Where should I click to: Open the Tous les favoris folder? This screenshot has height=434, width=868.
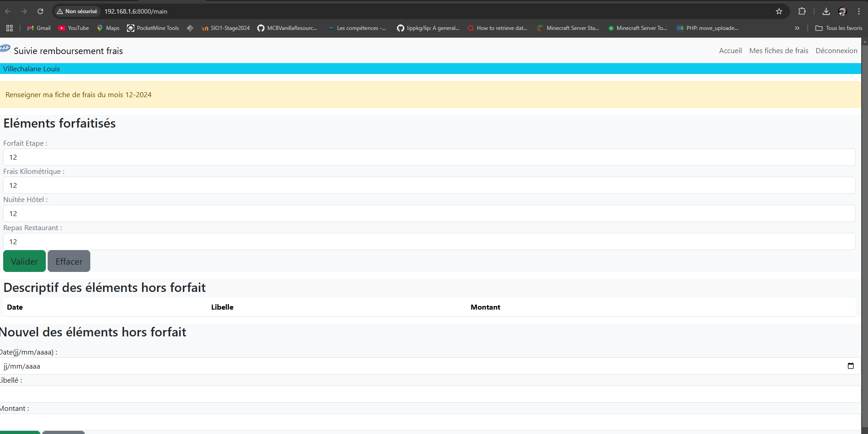tap(839, 28)
